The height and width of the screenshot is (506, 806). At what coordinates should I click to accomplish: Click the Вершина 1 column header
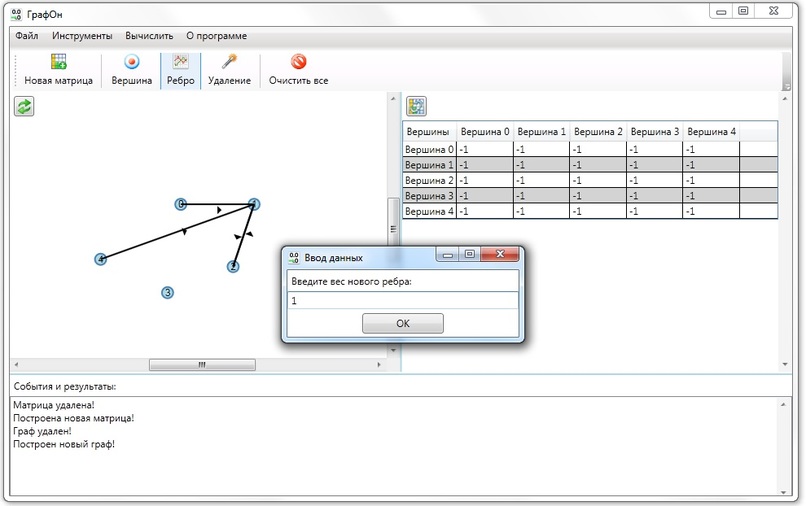click(x=541, y=132)
